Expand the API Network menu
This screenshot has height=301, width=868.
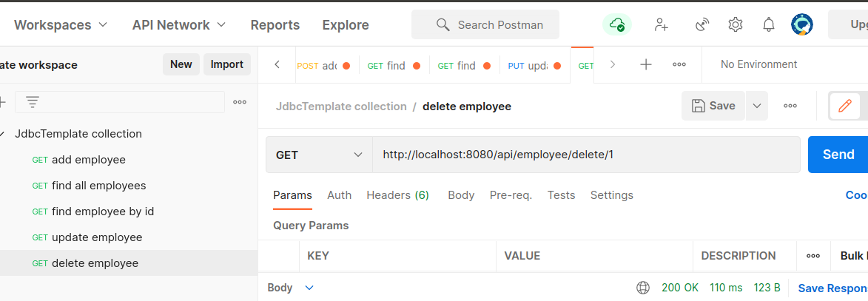tap(179, 25)
